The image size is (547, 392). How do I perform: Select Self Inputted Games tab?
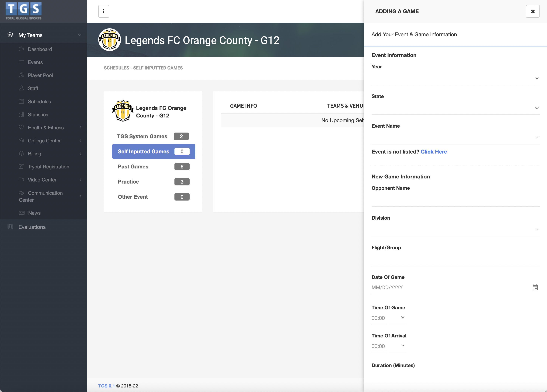154,152
